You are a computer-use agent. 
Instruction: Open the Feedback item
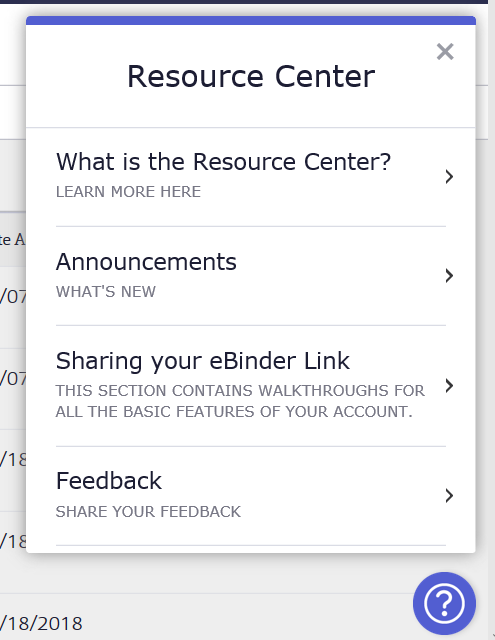pos(251,496)
